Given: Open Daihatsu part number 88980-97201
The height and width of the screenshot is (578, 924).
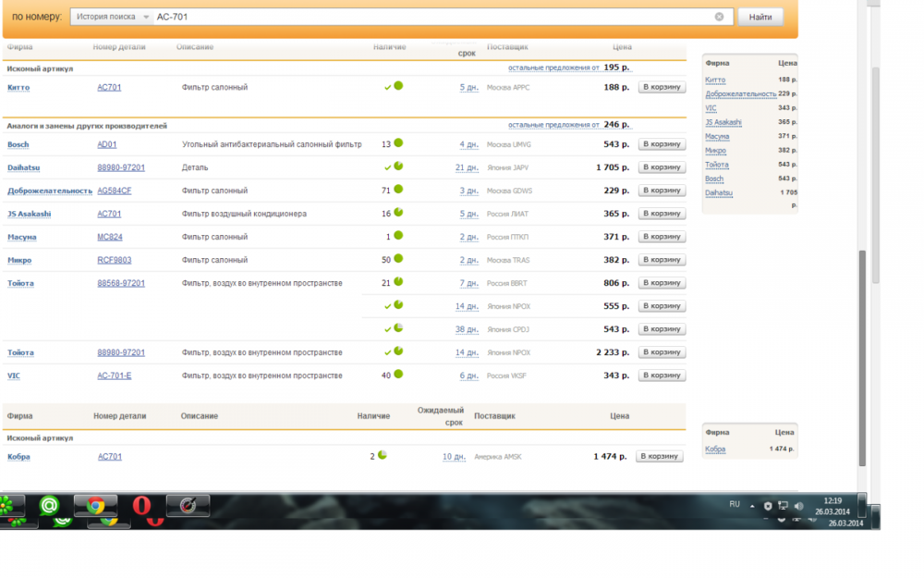Looking at the screenshot, I should coord(121,167).
